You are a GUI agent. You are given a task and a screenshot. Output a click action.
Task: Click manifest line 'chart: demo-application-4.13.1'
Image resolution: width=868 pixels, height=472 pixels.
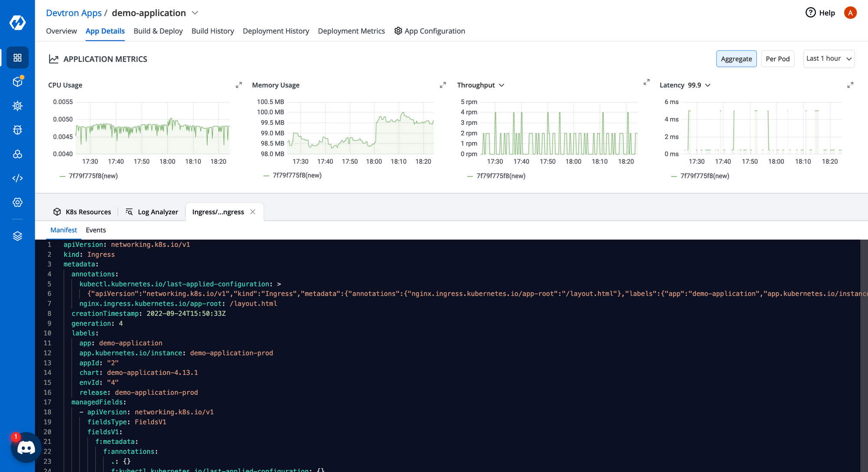tap(138, 372)
